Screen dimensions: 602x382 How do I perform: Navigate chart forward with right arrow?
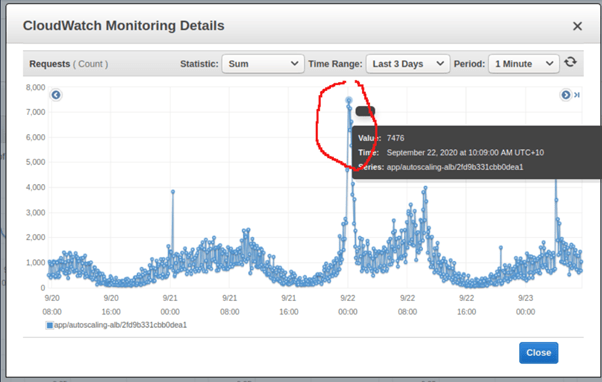pos(566,95)
